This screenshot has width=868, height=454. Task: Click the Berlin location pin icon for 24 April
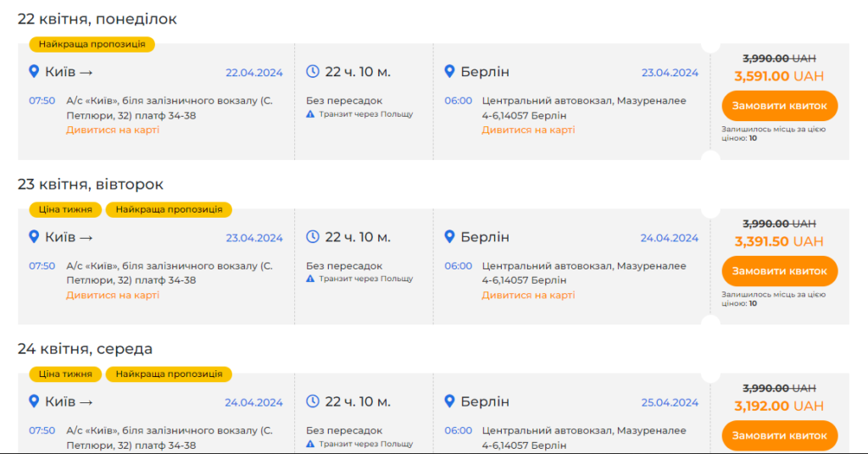450,401
